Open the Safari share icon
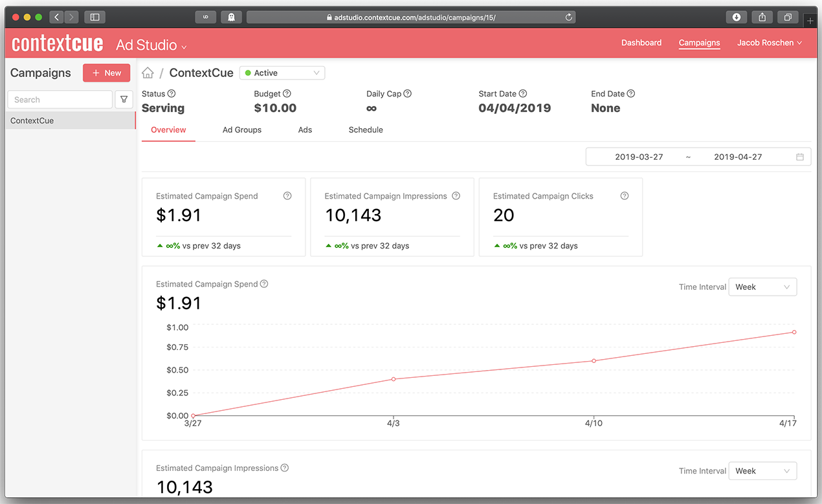Screen dimensions: 822x504 762,17
